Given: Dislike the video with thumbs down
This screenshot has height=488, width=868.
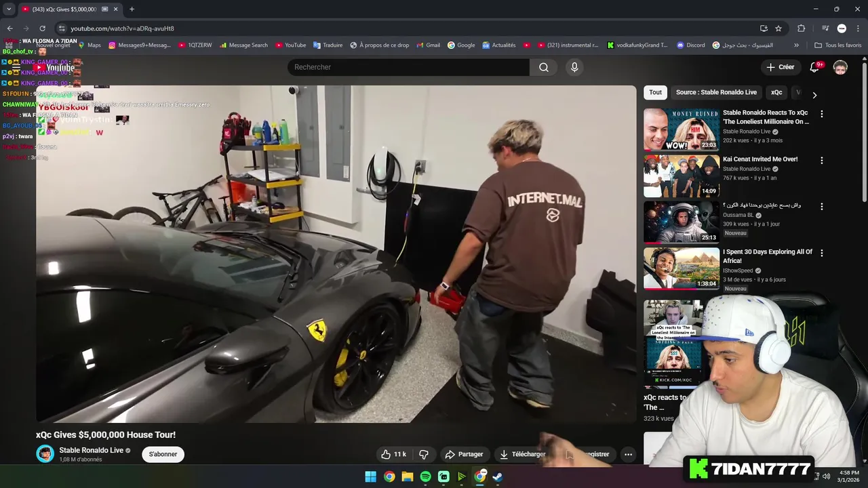Looking at the screenshot, I should (x=424, y=454).
